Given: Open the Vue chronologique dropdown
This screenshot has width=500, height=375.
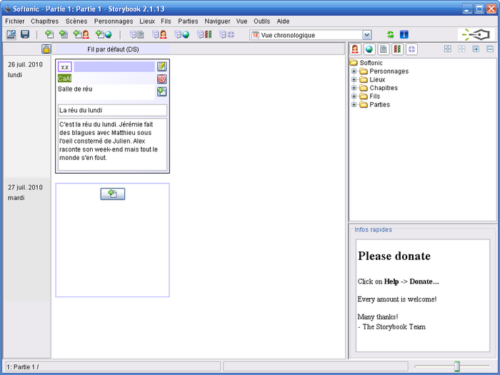Looking at the screenshot, I should (x=367, y=35).
